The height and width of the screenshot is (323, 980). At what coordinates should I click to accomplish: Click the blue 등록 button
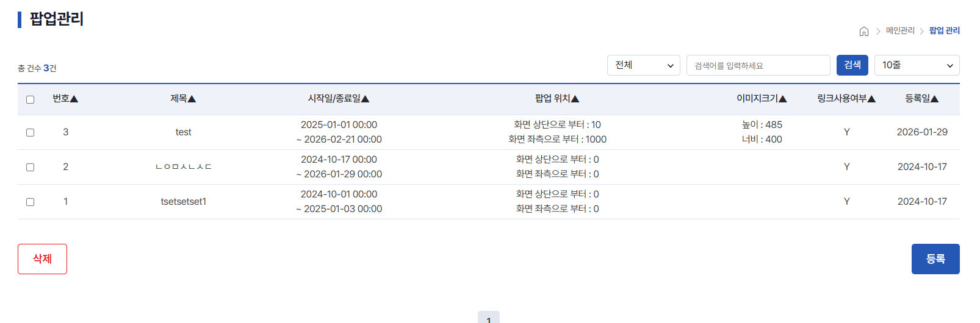click(935, 259)
